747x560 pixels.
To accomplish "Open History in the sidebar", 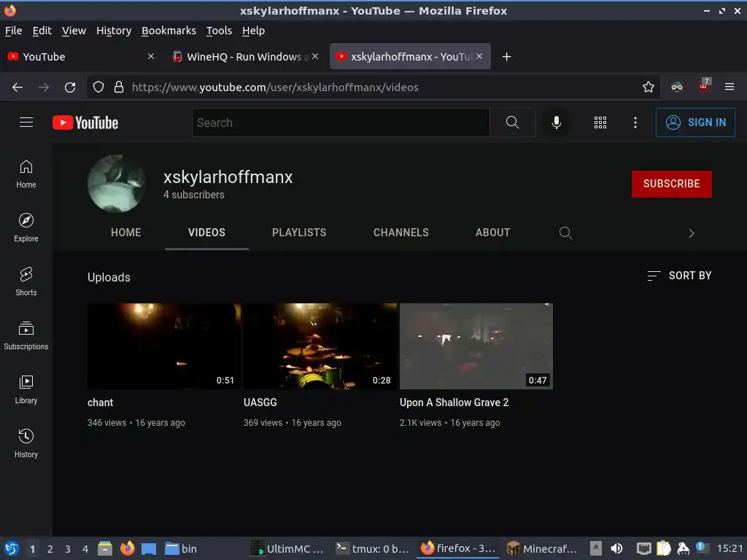I will [26, 443].
